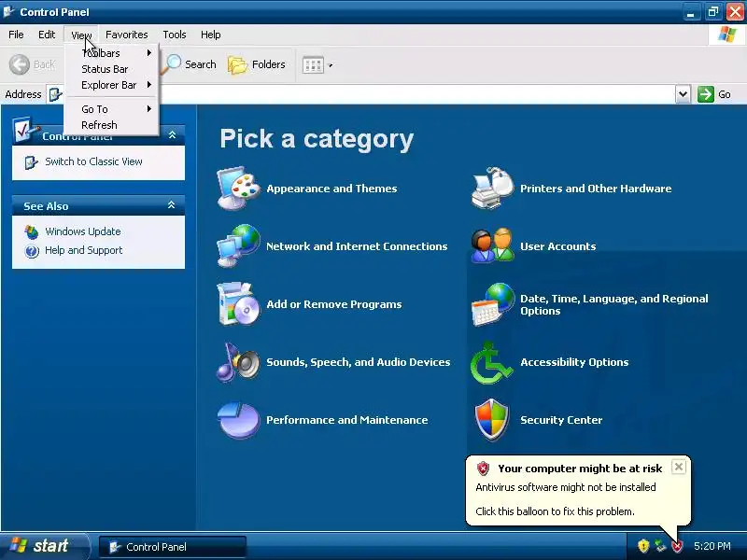Click the 5:20 PM taskbar clock

712,546
